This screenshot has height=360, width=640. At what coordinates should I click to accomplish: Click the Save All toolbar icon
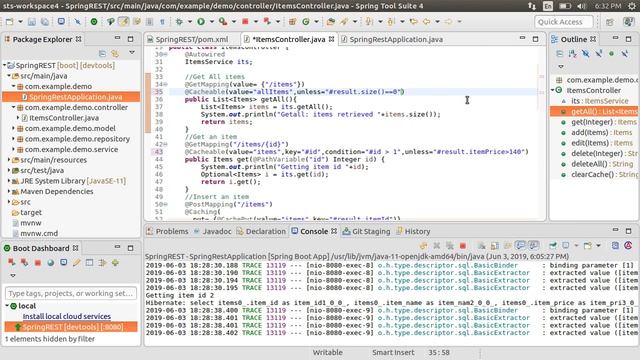click(44, 22)
